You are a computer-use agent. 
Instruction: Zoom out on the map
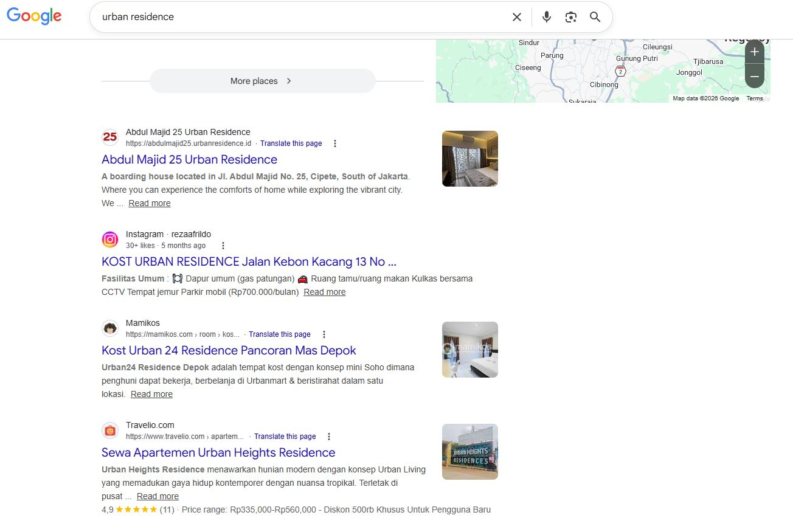pyautogui.click(x=755, y=76)
